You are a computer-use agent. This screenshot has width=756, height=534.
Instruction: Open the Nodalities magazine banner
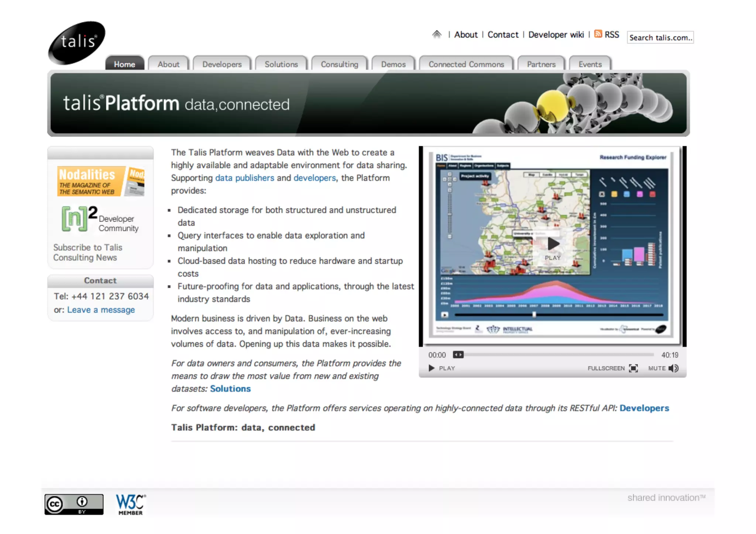click(100, 181)
